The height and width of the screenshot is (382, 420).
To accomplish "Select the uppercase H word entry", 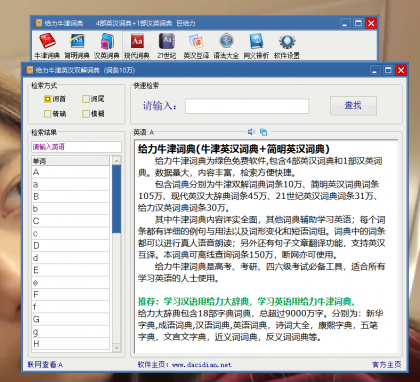I will [71, 344].
